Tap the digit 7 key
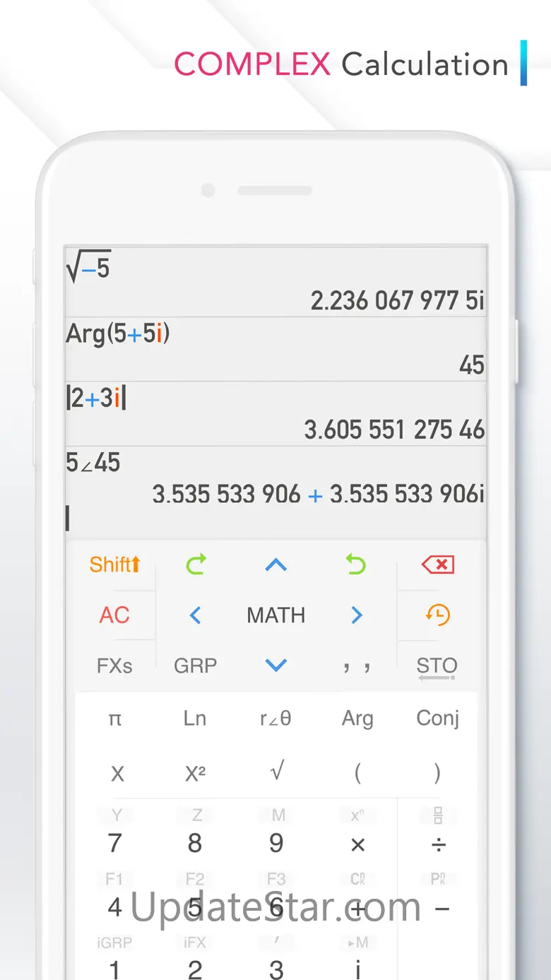Screen dimensions: 551x980 [x=115, y=843]
